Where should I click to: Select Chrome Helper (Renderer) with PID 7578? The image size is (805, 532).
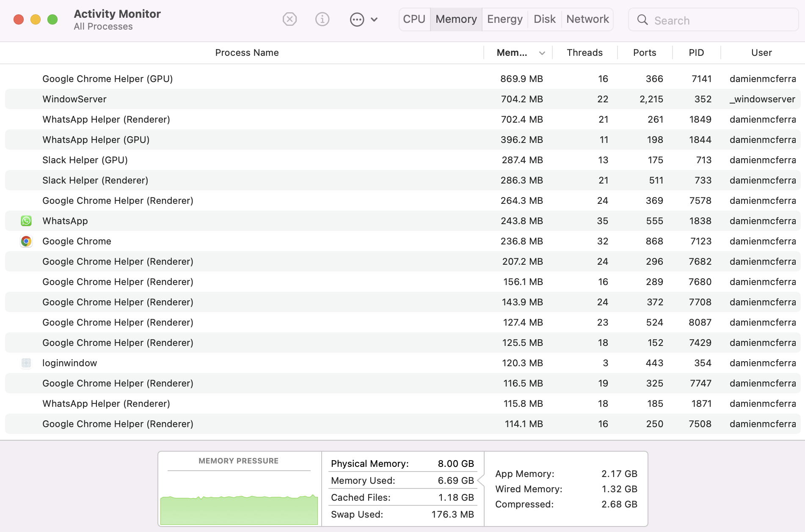point(402,200)
